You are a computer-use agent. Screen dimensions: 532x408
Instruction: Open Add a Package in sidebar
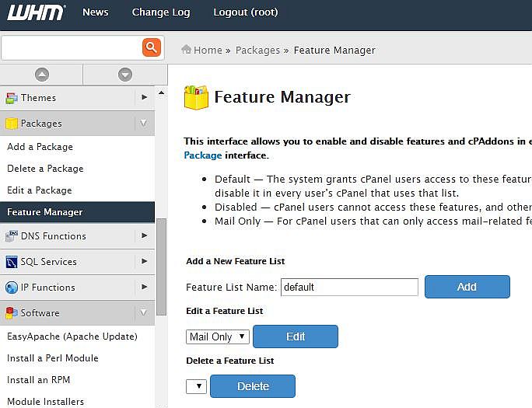40,147
